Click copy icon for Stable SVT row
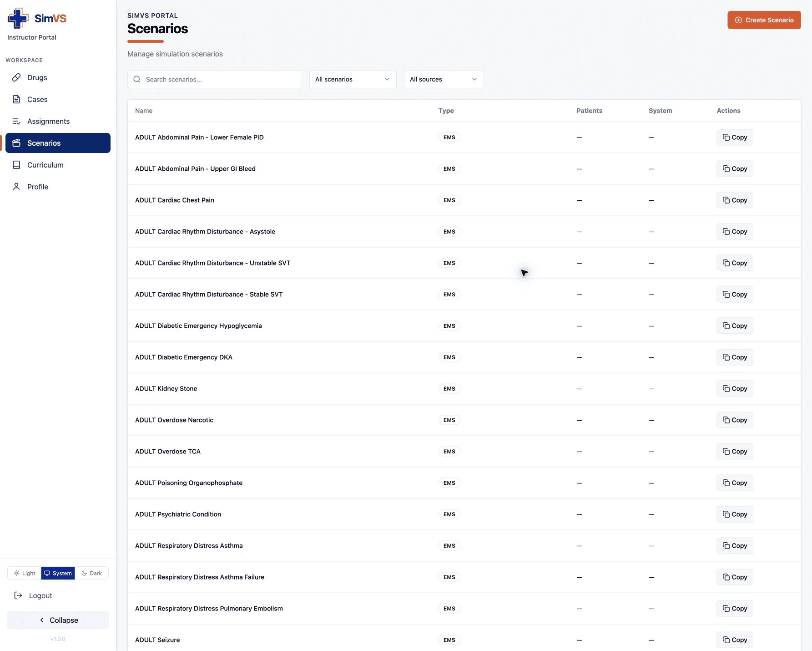Viewport: 812px width, 651px height. (x=726, y=295)
